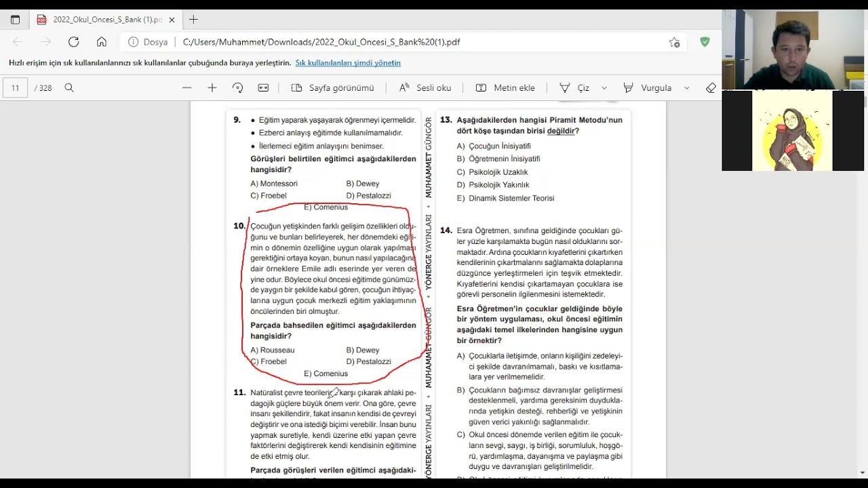Click the question number 14 label
Image resolution: width=868 pixels, height=488 pixels.
point(446,230)
